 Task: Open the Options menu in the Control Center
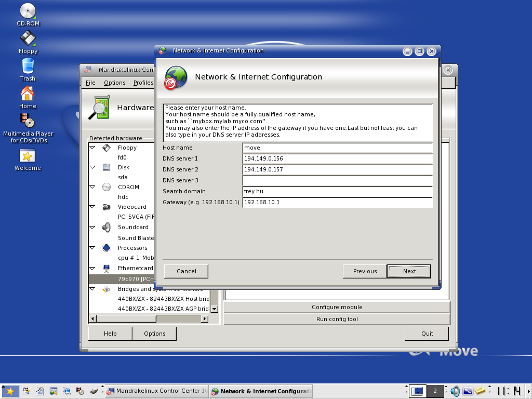115,83
